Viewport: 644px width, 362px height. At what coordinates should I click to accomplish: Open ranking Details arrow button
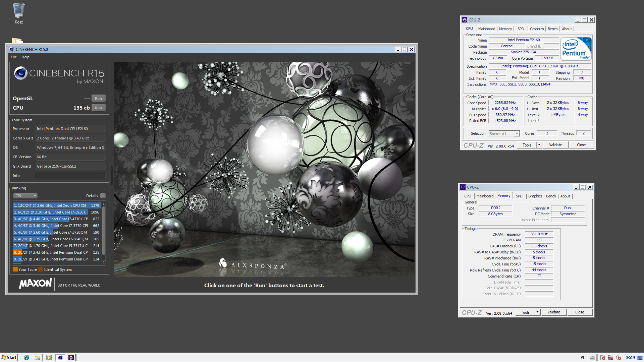(x=103, y=196)
